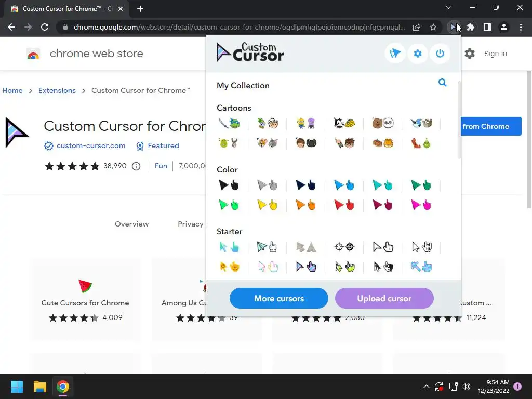
Task: Select the light blue gradient Starter cursor
Action: (x=229, y=247)
